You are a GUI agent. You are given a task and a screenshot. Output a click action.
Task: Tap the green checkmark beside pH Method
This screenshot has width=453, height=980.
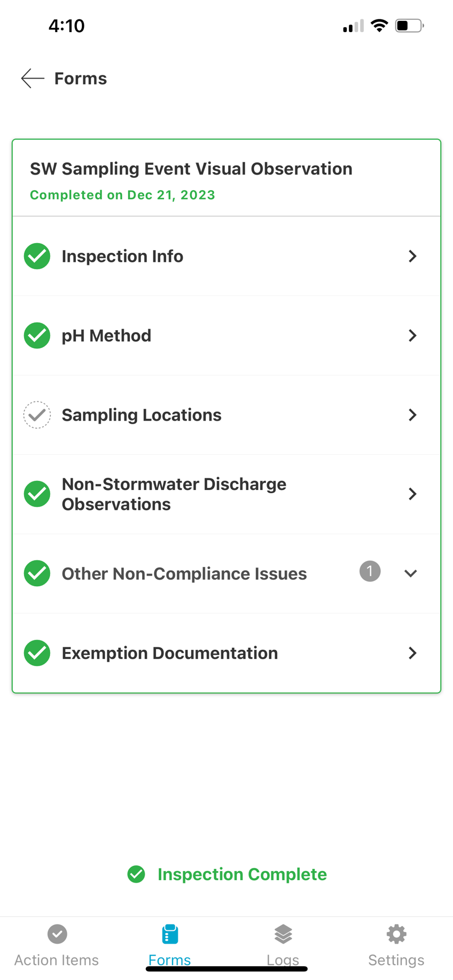point(36,336)
